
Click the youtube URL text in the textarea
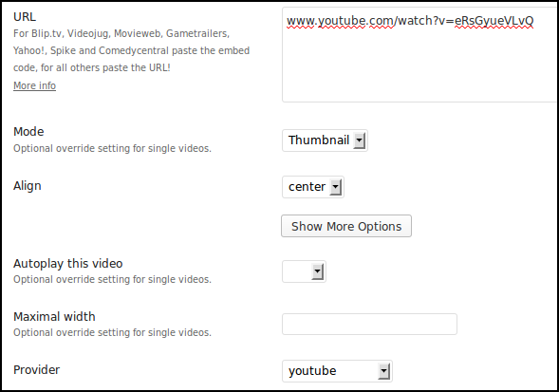[410, 21]
